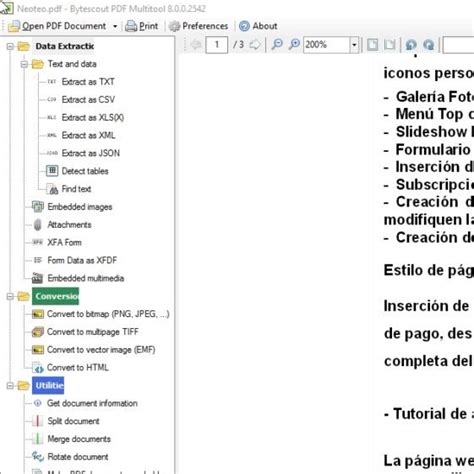
Task: Select the green Conversion category label
Action: coord(56,296)
